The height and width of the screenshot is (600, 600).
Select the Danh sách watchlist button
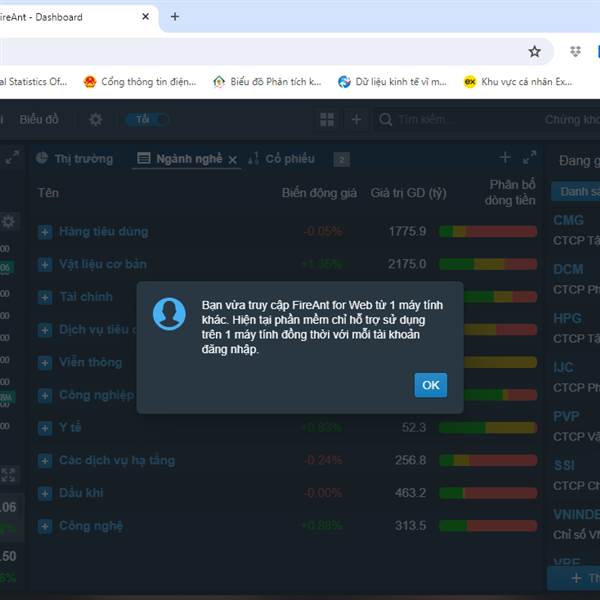coord(576,191)
